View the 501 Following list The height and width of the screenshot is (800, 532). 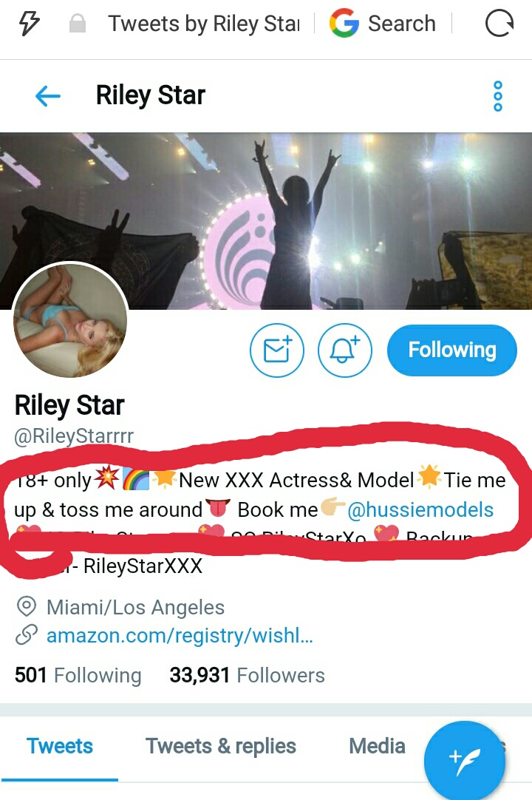point(78,675)
